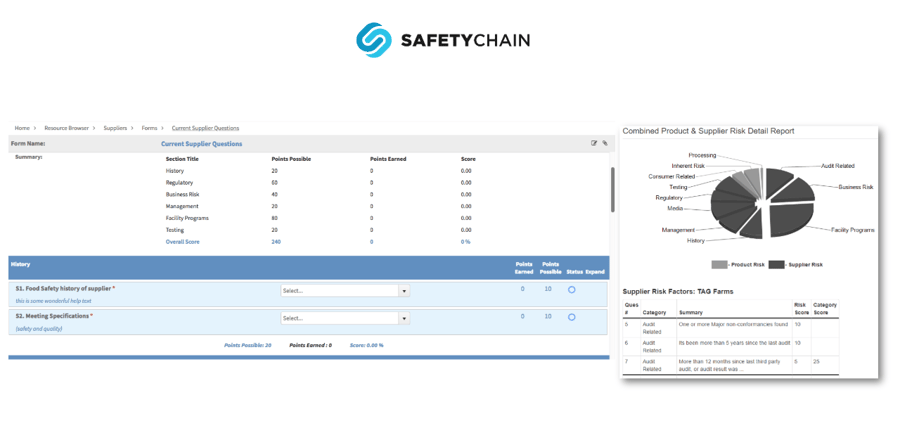This screenshot has width=900, height=437.
Task: Open Resource Browser breadcrumb
Action: [x=67, y=128]
